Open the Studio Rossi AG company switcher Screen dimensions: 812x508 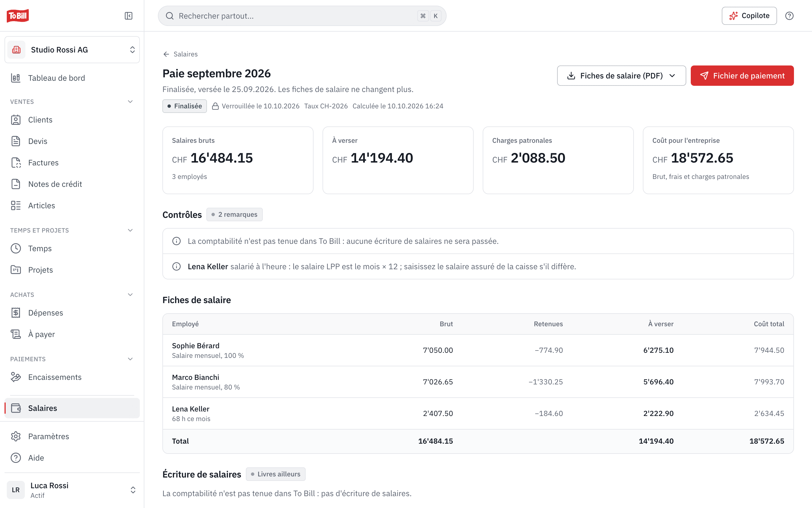point(72,50)
